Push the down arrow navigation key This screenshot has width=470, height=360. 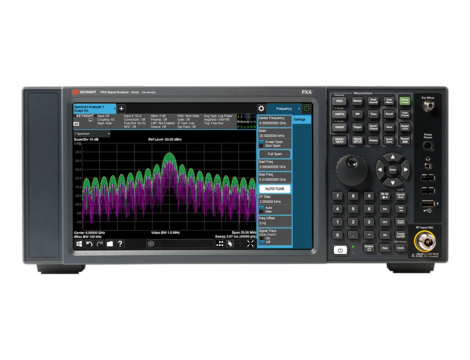coord(393,183)
